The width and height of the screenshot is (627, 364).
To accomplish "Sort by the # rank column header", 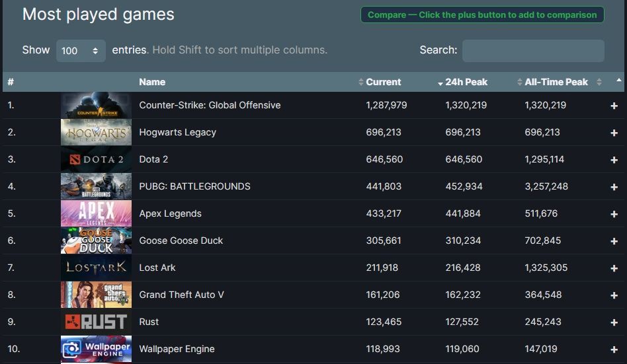I will point(11,82).
